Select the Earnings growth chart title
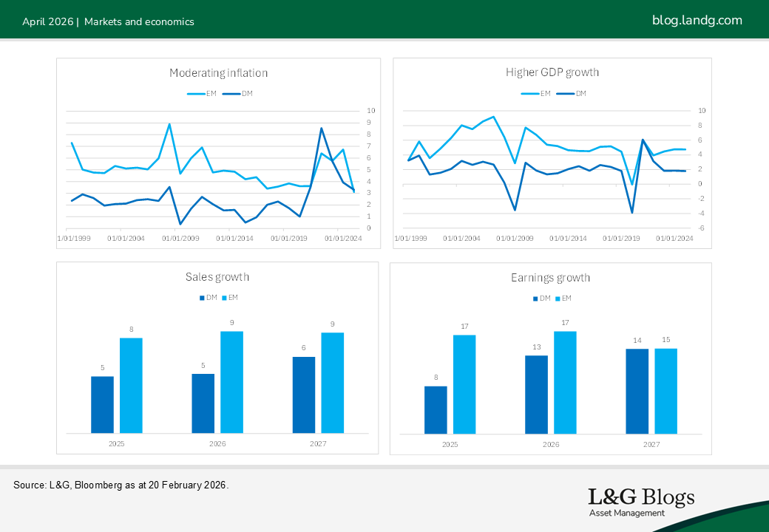The height and width of the screenshot is (532, 769). pos(550,278)
